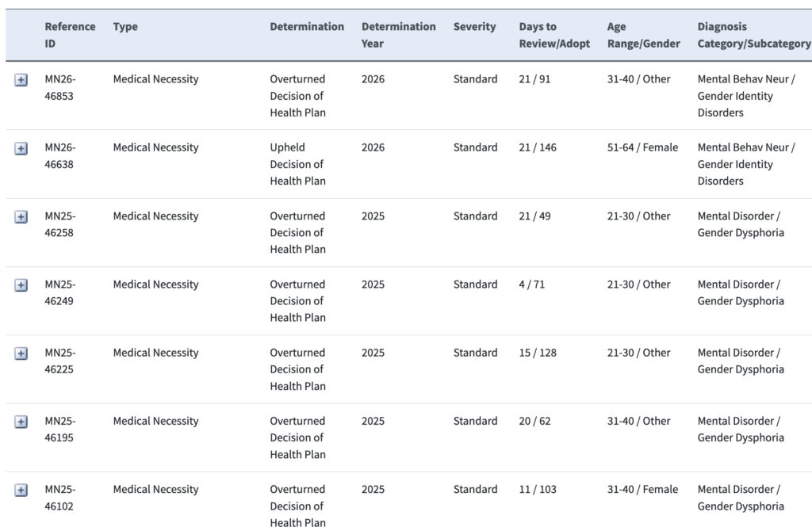Select the 51-64 / Female cell
The width and height of the screenshot is (812, 527).
(x=642, y=147)
